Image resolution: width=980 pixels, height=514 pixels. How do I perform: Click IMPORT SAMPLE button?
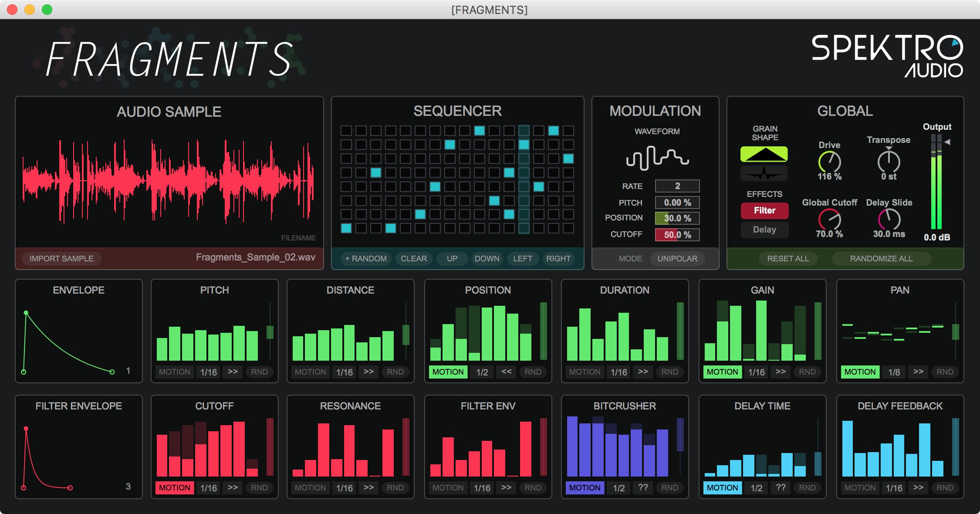[x=61, y=259]
